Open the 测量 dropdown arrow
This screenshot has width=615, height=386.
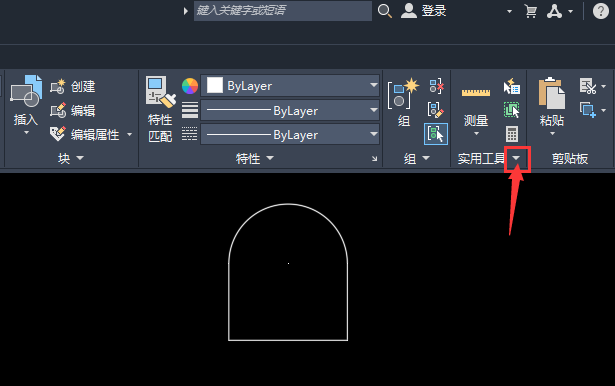(476, 133)
